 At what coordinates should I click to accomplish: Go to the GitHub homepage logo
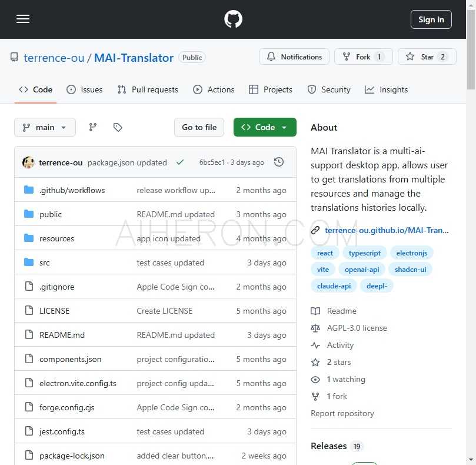point(233,19)
